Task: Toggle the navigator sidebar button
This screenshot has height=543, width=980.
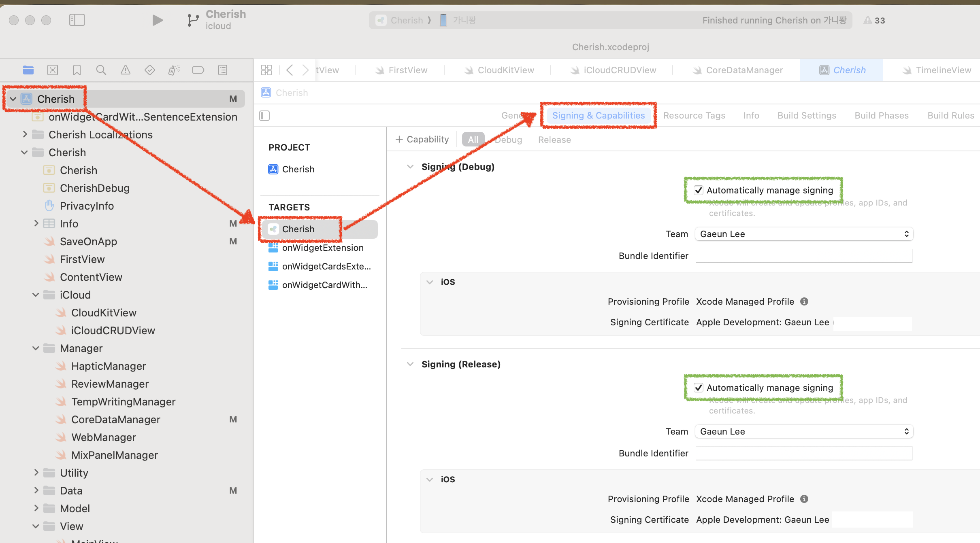Action: pos(77,20)
